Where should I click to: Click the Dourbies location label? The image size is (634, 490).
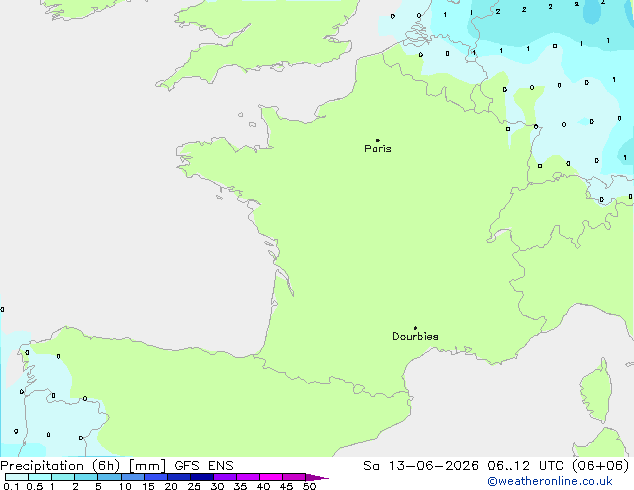pos(415,336)
